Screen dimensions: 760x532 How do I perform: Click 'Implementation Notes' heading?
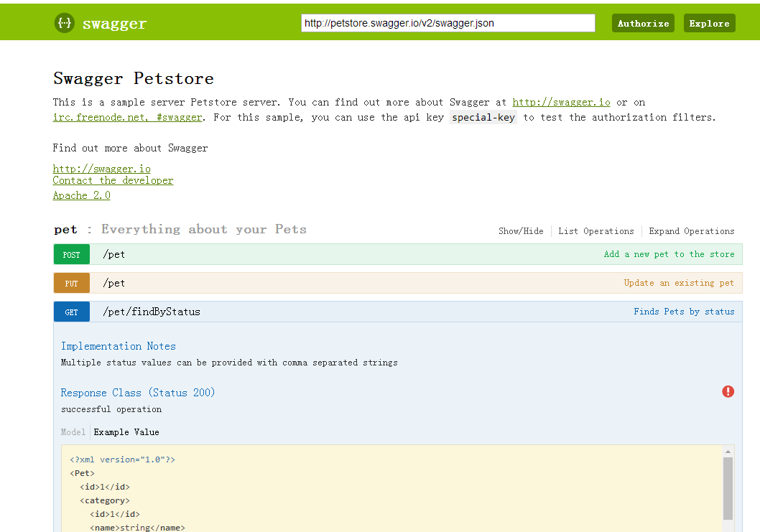119,346
